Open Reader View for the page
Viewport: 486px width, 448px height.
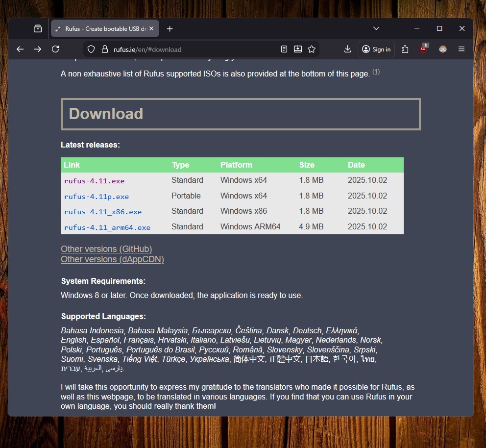[284, 49]
